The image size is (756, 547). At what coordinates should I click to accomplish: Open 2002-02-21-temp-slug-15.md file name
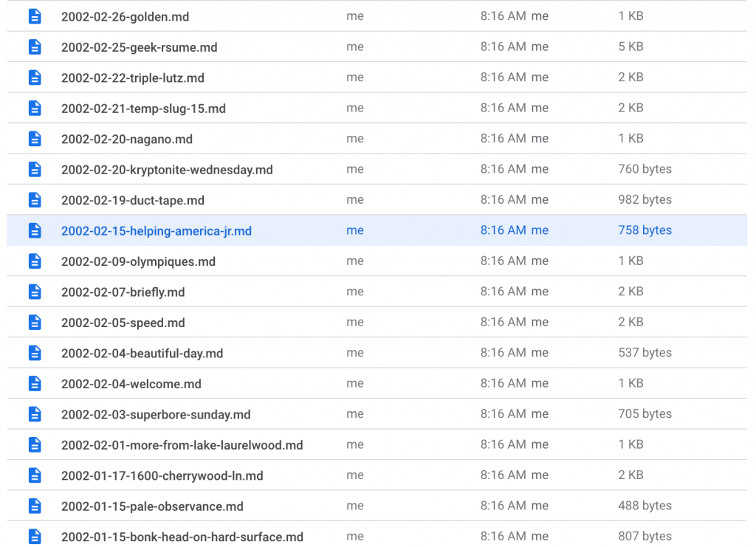tap(143, 109)
